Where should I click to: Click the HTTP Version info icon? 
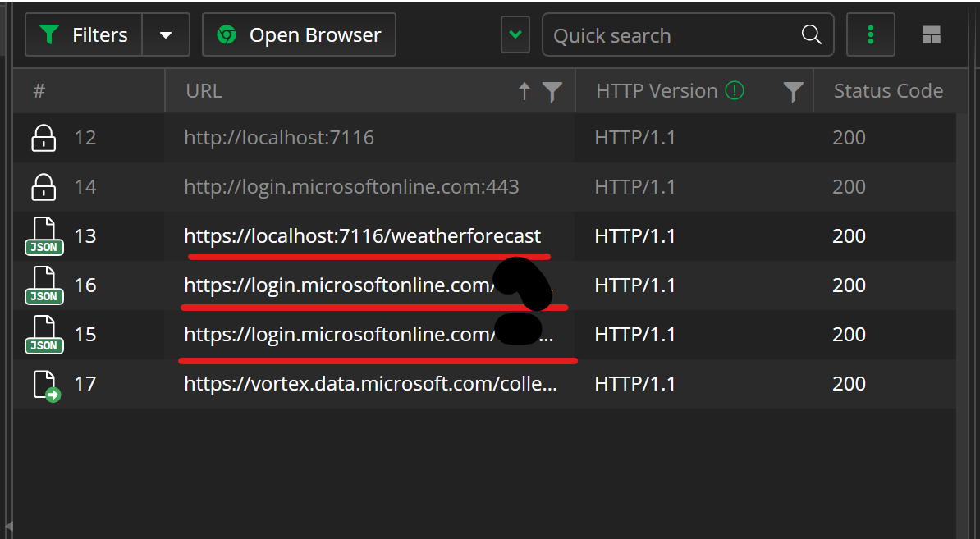pos(735,90)
